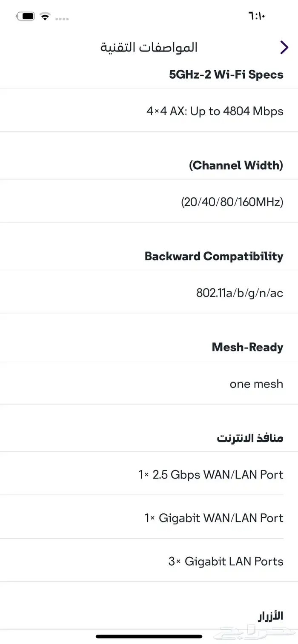Screen dimensions: 298x644
Task: Tap the battery indicator icon
Action: [x=26, y=16]
